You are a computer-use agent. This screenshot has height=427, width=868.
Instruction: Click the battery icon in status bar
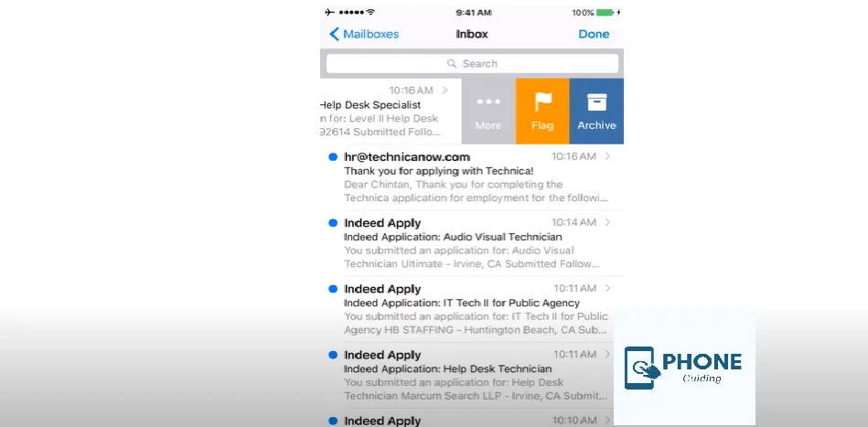point(605,12)
